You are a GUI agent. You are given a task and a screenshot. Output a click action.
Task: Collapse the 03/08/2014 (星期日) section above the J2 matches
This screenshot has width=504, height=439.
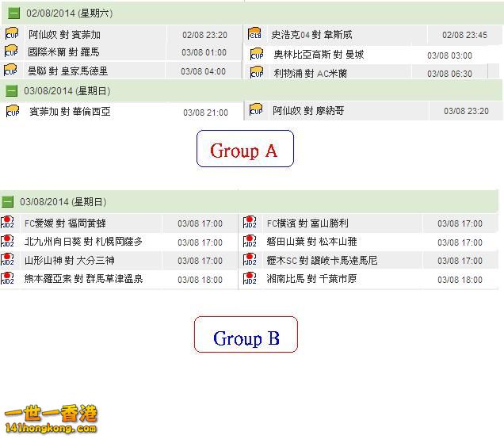pos(8,202)
